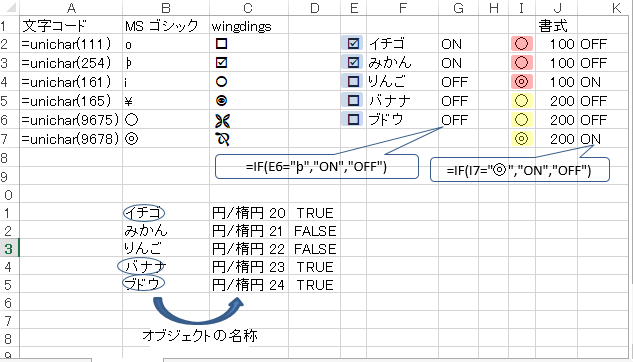Select the yellow circle in row 5
Image resolution: width=633 pixels, height=362 pixels.
522,100
